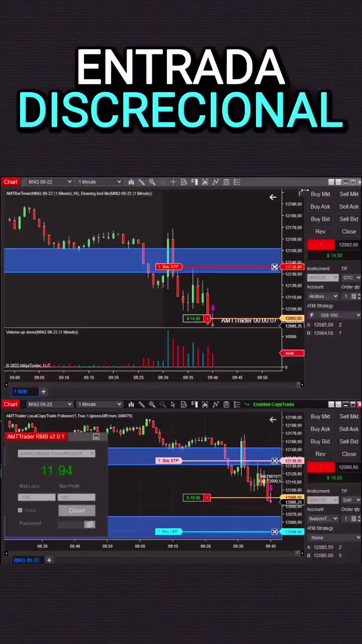Open DAY TIF dropdown in bottom Chart Trader
Screen dimensions: 362x644
point(351,500)
